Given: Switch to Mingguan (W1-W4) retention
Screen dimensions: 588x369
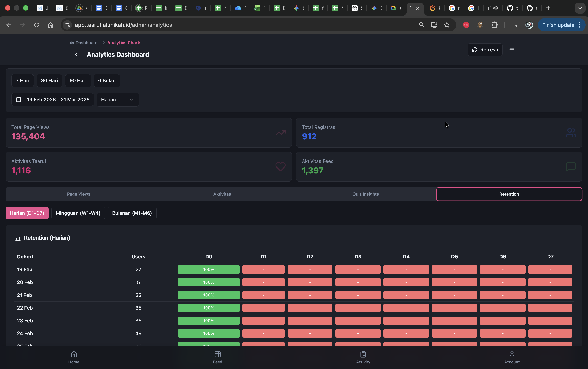Looking at the screenshot, I should coord(78,213).
